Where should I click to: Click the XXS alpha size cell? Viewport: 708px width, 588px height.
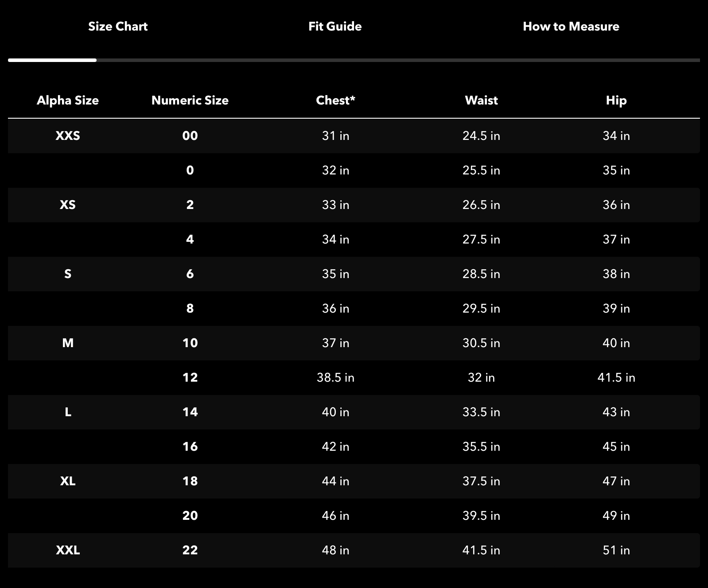68,135
